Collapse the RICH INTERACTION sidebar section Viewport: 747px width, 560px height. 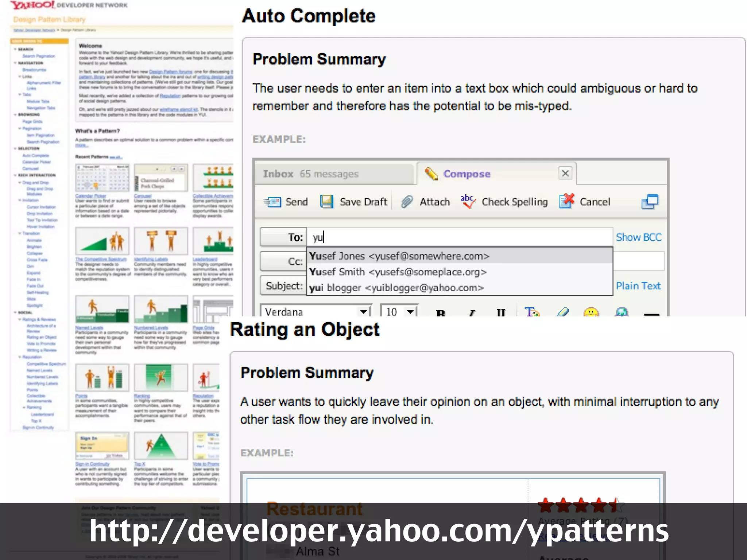[15, 175]
